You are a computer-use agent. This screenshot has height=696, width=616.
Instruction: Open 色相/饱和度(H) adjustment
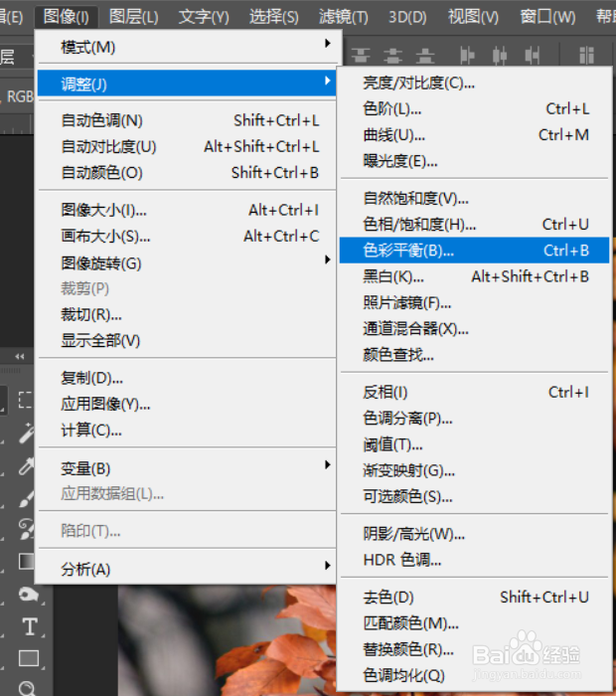(x=475, y=224)
